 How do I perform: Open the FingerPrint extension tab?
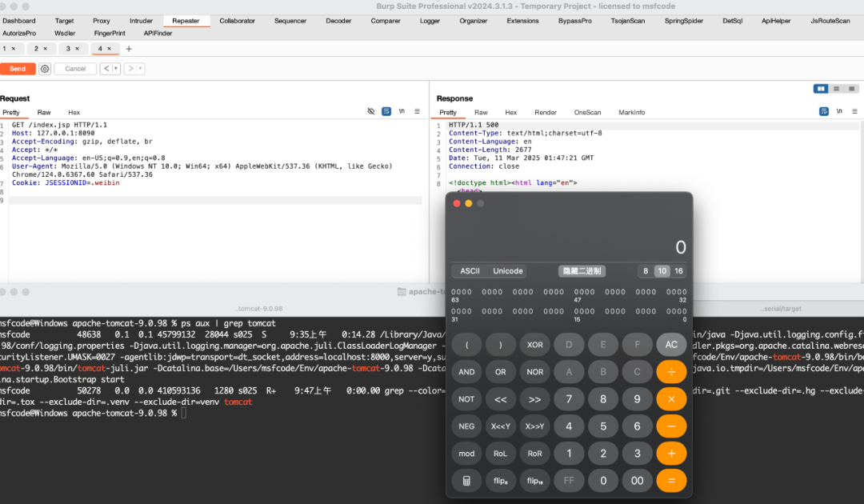(110, 34)
